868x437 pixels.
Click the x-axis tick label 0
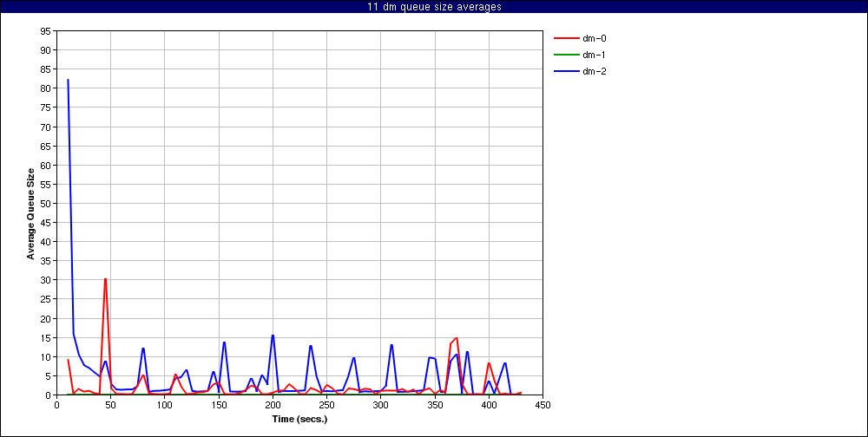(x=56, y=404)
